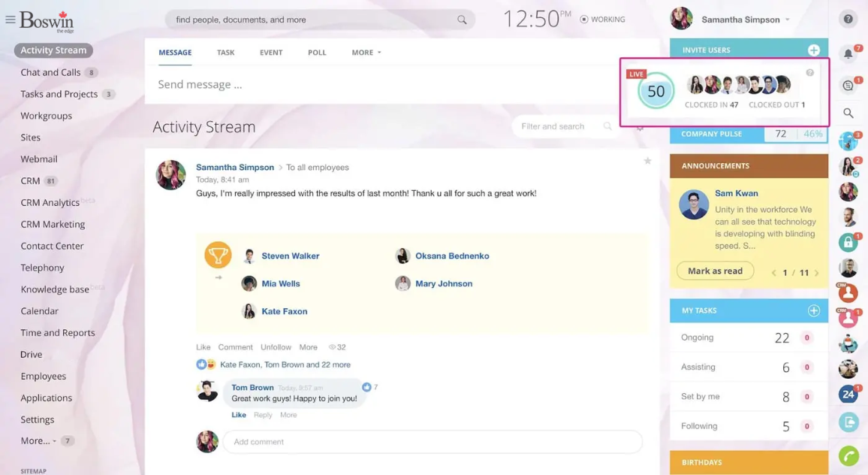Click the 'Kate Faxon, Tom Brown and 22 more' likes text
This screenshot has height=475, width=868.
[285, 365]
